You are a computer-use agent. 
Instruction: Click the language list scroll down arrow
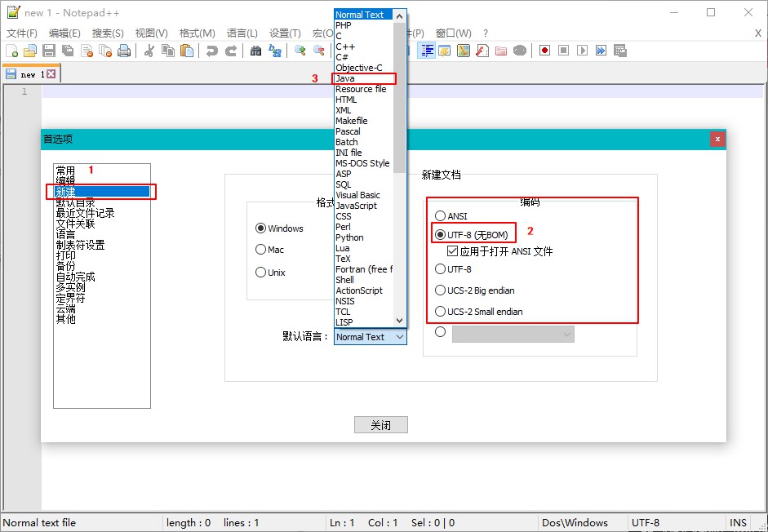400,321
